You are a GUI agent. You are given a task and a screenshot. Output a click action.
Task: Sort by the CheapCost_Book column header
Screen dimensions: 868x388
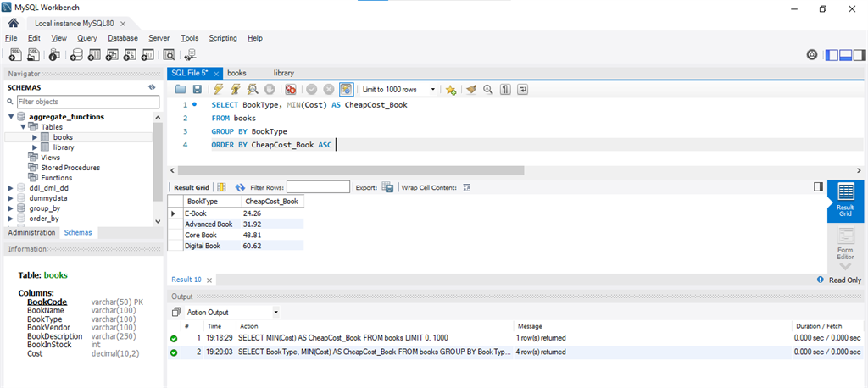pos(272,202)
